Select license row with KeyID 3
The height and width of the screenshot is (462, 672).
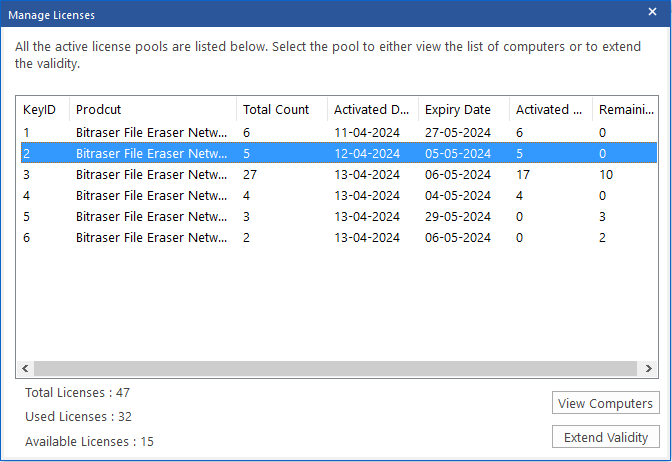click(339, 174)
